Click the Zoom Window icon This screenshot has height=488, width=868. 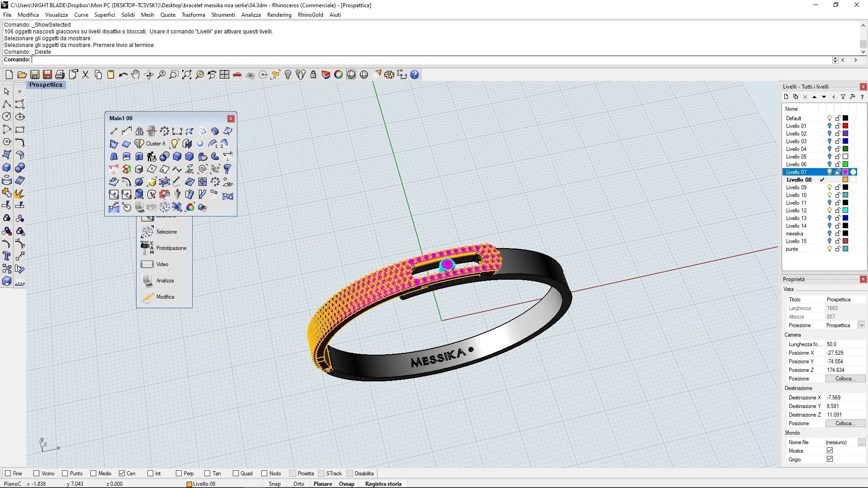coord(174,75)
